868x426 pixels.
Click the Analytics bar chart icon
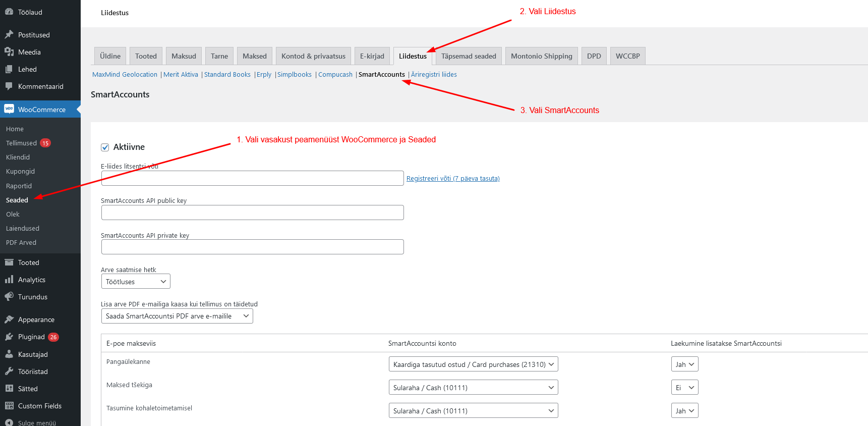[9, 280]
